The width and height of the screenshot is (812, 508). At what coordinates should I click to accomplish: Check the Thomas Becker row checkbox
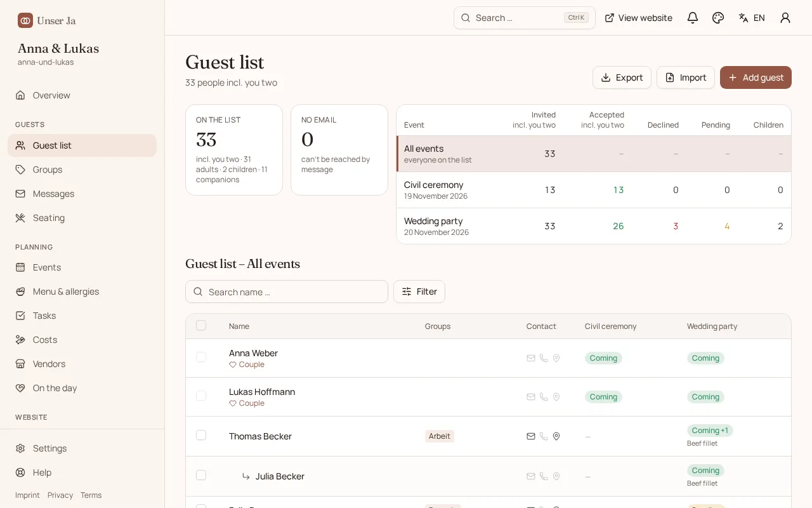(201, 435)
